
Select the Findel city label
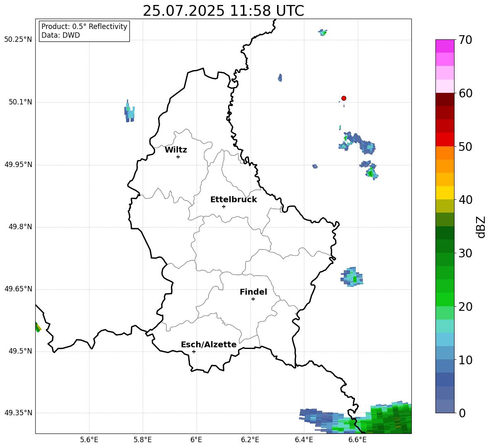[x=253, y=292]
